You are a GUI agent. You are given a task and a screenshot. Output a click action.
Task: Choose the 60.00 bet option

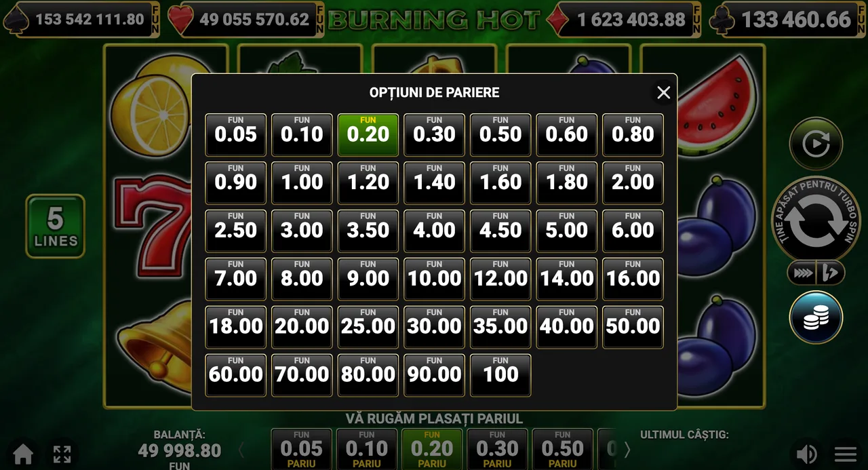[236, 376]
